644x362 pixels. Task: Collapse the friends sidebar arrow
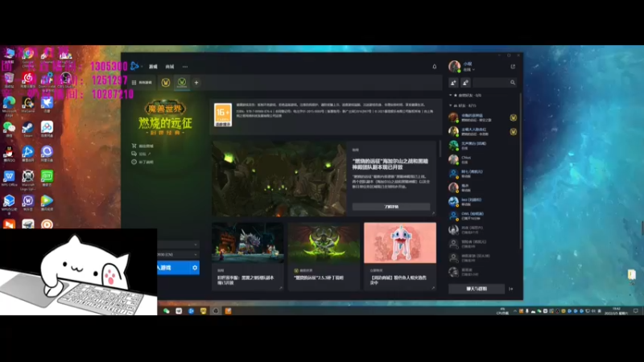pos(511,289)
